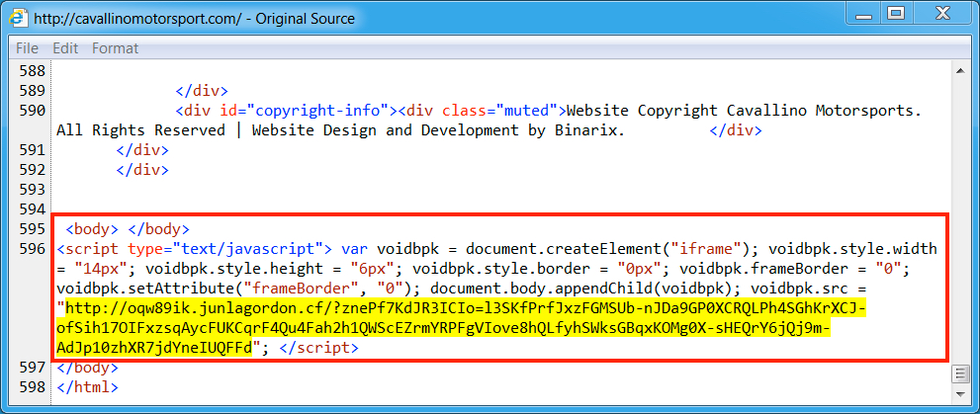
Task: Click the "muted" class value
Action: pos(526,111)
